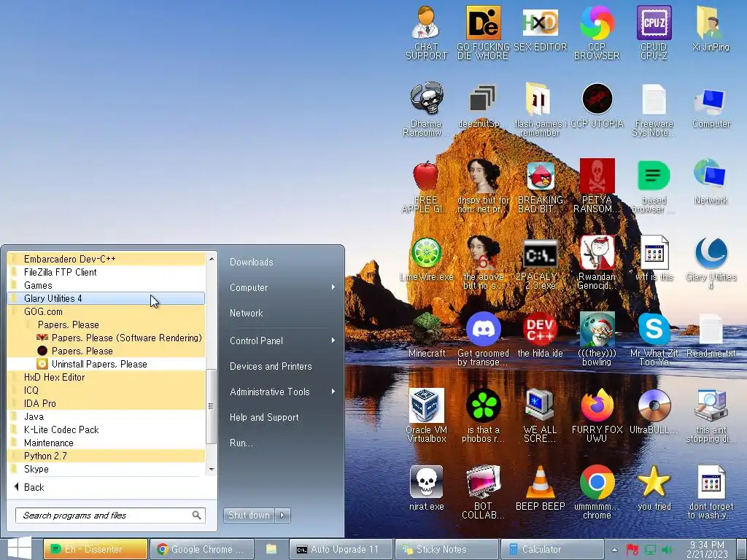Select the you tried gold star icon
This screenshot has width=747, height=560.
(654, 489)
